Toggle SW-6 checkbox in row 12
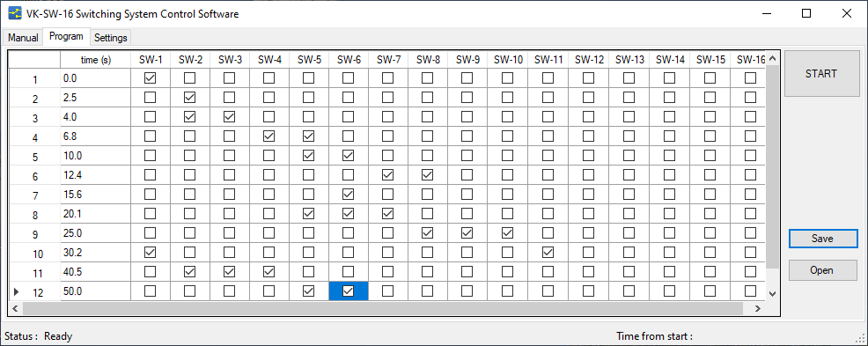 coord(349,291)
